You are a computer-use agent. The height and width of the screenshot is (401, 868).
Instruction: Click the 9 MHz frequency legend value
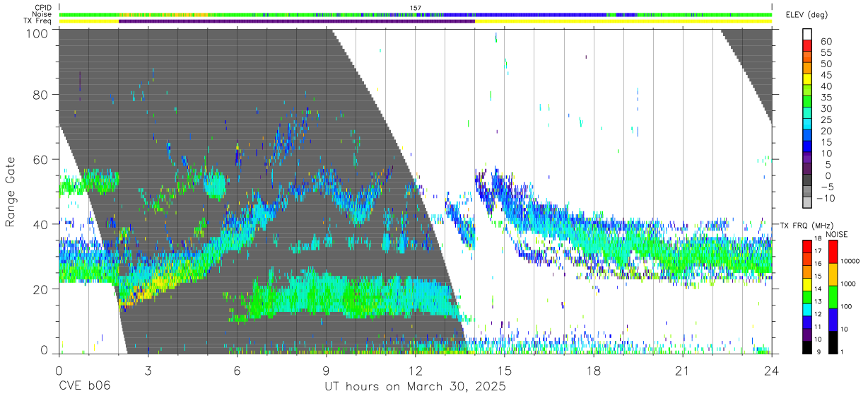click(818, 351)
